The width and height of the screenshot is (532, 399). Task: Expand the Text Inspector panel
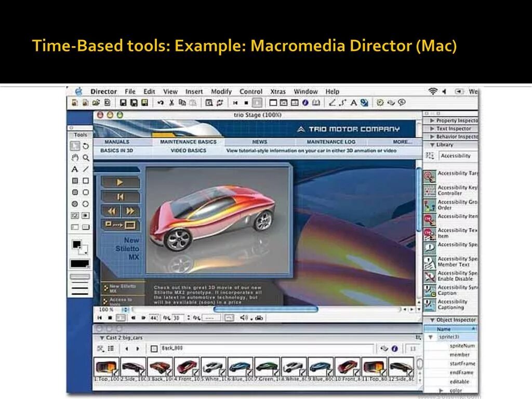coord(432,129)
